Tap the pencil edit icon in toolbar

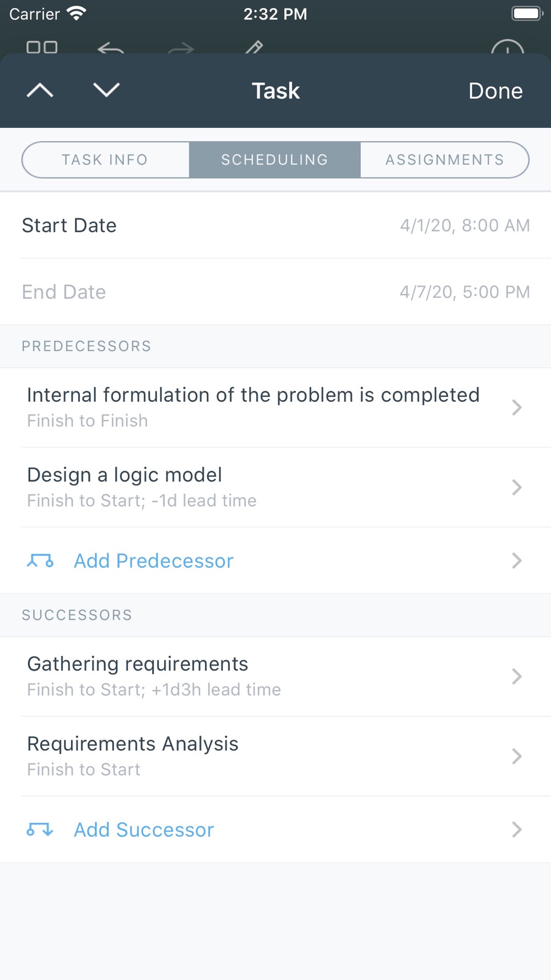253,48
